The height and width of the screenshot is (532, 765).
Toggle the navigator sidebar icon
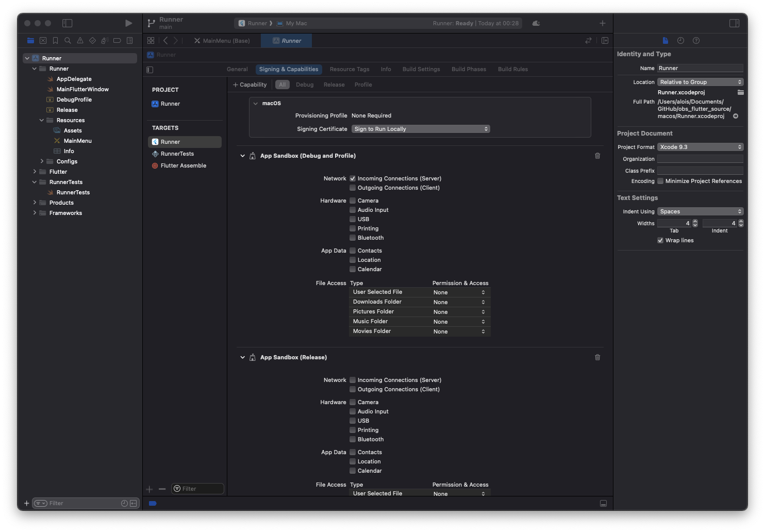pos(68,23)
